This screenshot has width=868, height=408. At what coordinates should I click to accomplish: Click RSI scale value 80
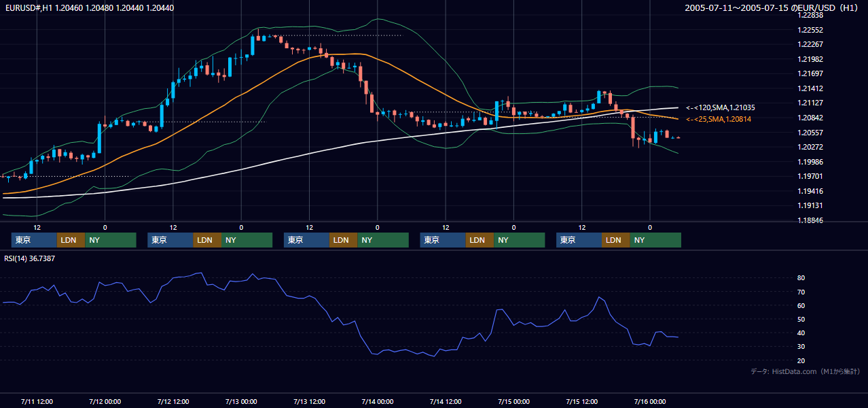point(801,278)
